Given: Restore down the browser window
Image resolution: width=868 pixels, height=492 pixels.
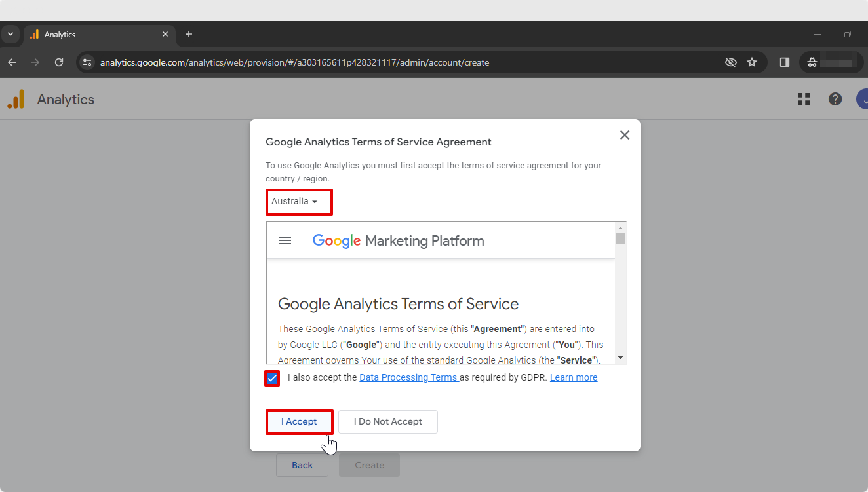Looking at the screenshot, I should 848,34.
